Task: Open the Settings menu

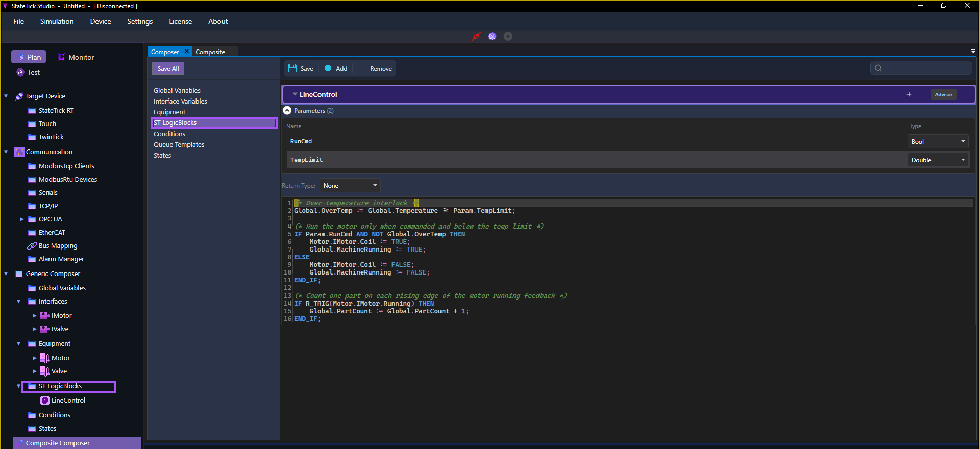Action: tap(140, 21)
